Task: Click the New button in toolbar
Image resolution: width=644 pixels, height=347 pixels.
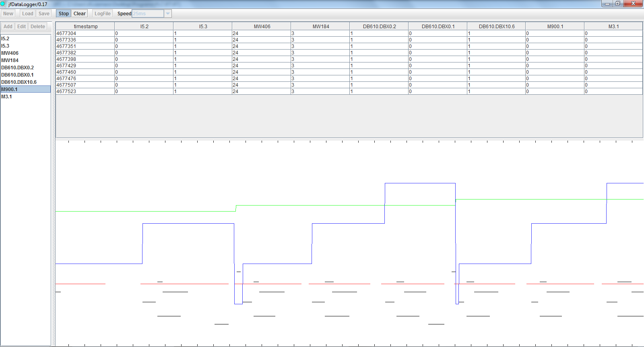Action: click(8, 14)
